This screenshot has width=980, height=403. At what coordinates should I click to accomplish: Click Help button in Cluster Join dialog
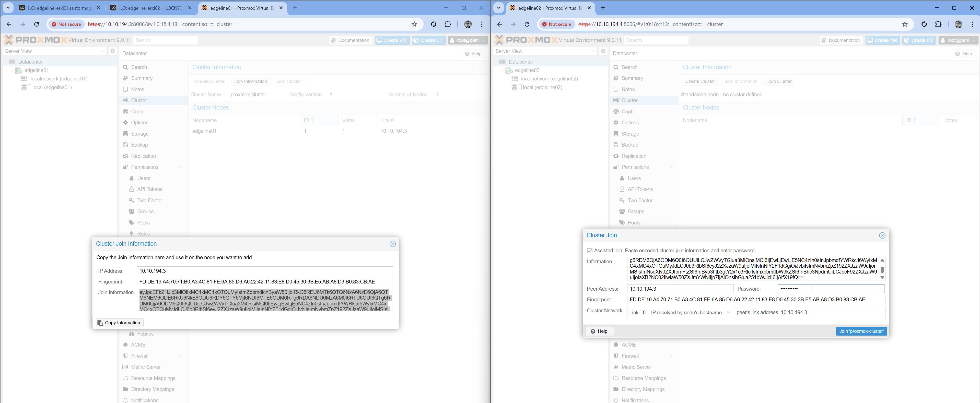click(x=599, y=331)
